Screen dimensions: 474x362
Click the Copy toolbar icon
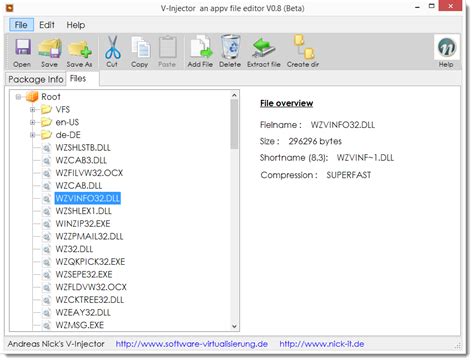point(140,47)
